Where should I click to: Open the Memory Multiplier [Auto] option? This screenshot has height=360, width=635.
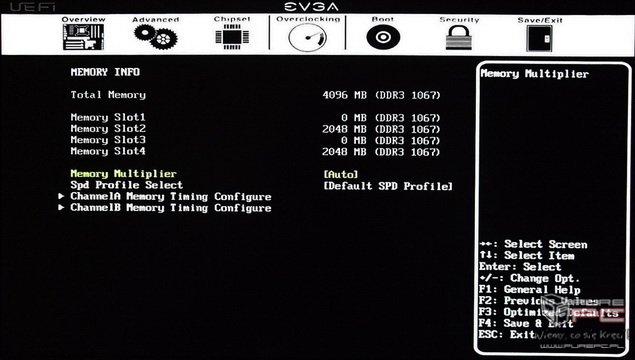pos(341,175)
